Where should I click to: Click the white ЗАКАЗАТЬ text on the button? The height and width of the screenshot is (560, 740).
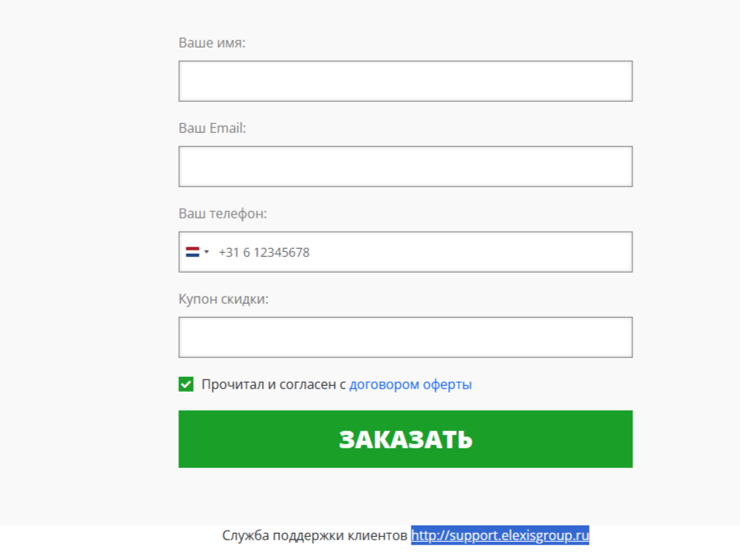pyautogui.click(x=405, y=439)
